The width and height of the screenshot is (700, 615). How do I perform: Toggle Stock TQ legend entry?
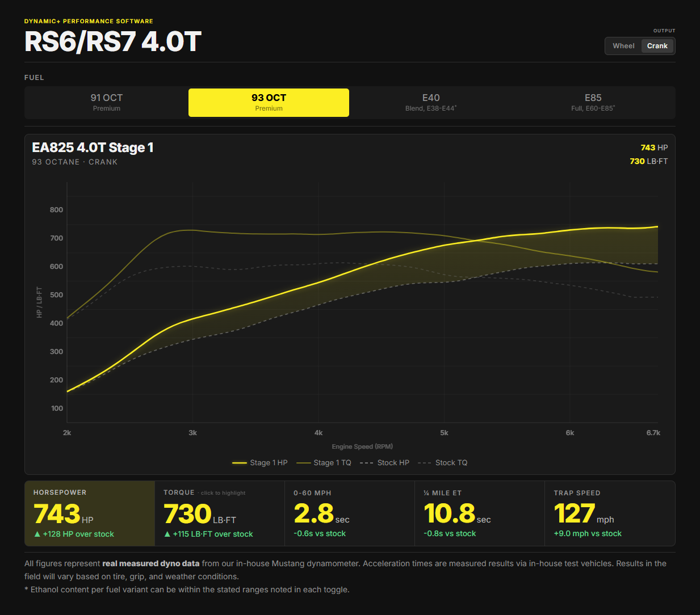point(442,463)
